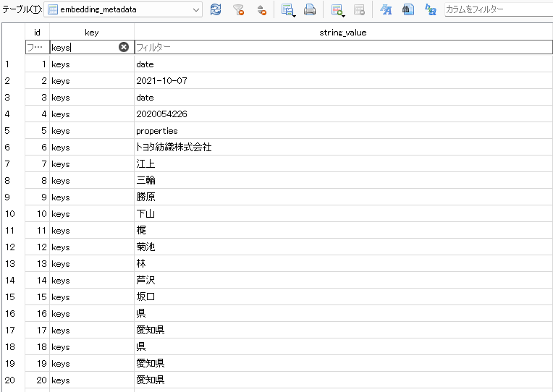Select the keys cell in row 18
The height and width of the screenshot is (392, 553).
(x=92, y=347)
